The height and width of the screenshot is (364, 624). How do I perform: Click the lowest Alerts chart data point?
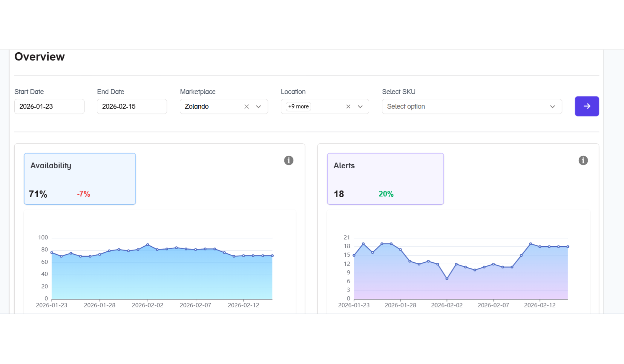pyautogui.click(x=447, y=279)
